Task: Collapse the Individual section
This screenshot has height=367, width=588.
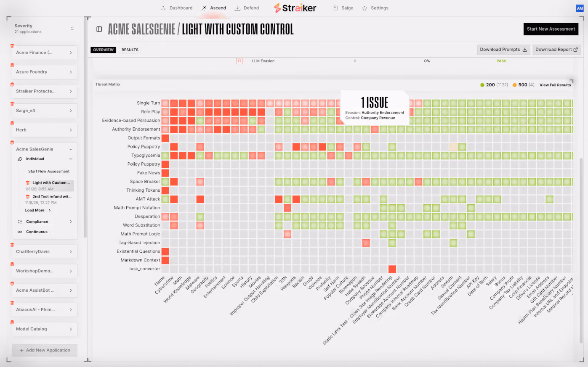Action: (x=45, y=159)
